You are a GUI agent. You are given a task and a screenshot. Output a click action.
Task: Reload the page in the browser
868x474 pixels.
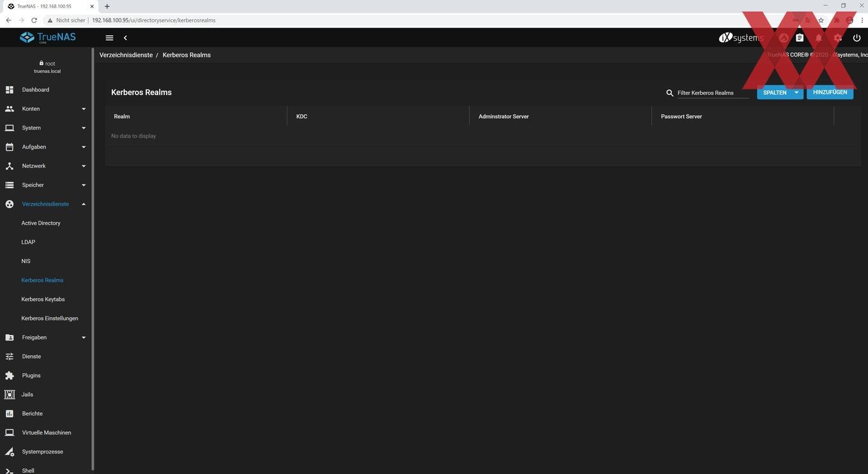click(34, 20)
